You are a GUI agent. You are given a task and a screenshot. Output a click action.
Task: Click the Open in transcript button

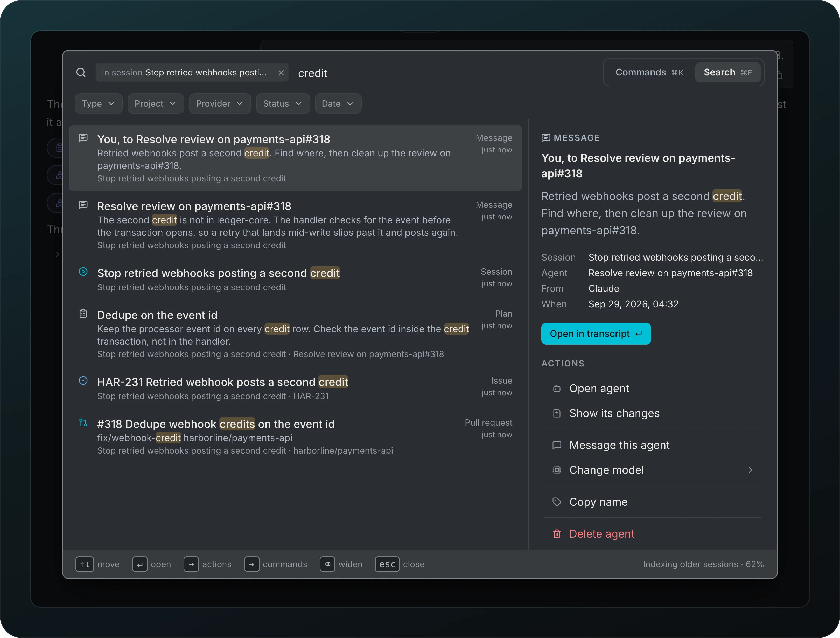pos(596,334)
